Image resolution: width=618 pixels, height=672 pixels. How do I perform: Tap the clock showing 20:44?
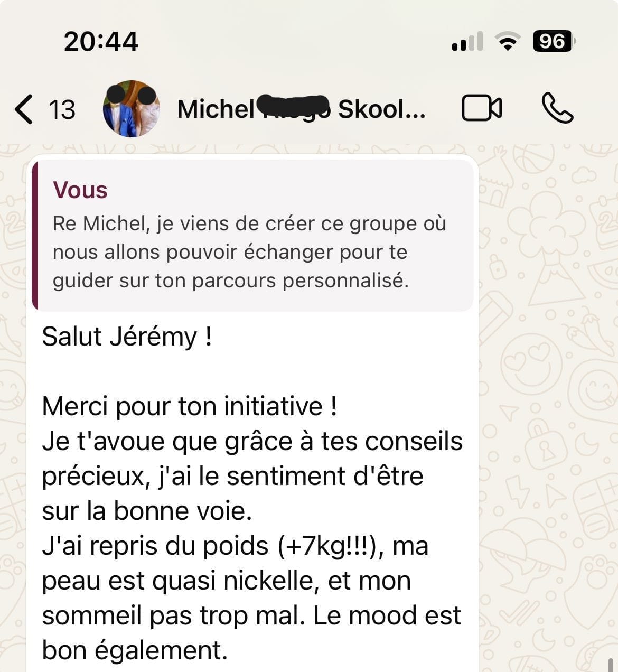[101, 42]
